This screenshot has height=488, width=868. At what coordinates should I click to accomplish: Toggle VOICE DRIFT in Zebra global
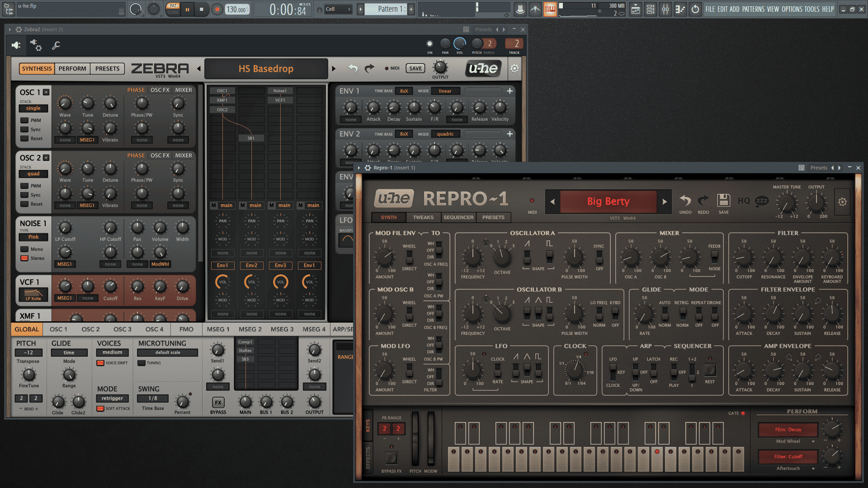click(100, 363)
